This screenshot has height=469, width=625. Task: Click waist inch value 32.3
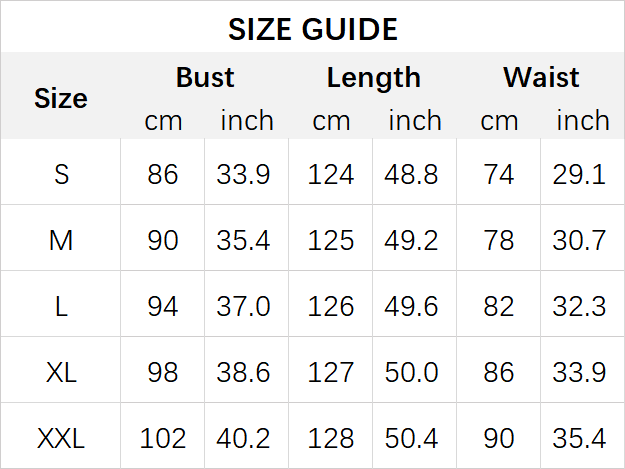[580, 306]
